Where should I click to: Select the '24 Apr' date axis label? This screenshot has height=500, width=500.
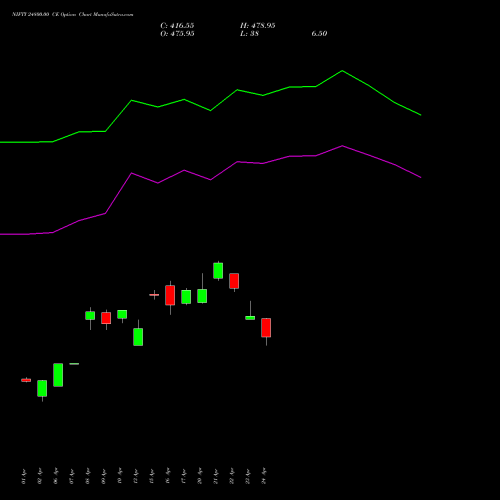pyautogui.click(x=264, y=476)
